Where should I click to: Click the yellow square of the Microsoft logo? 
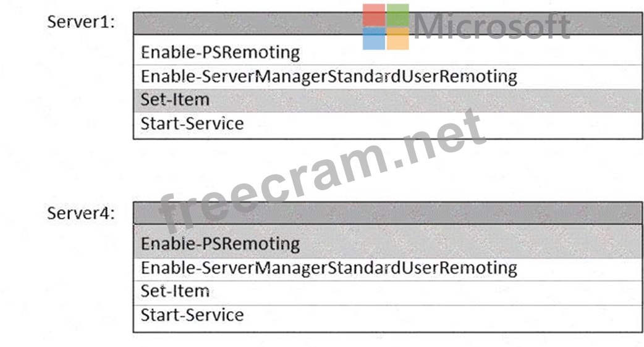click(398, 38)
